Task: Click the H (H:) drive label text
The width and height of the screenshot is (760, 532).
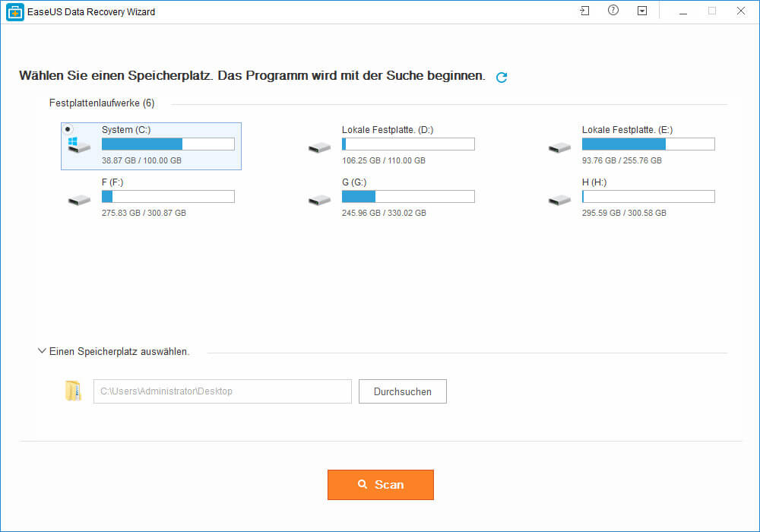Action: [x=596, y=182]
